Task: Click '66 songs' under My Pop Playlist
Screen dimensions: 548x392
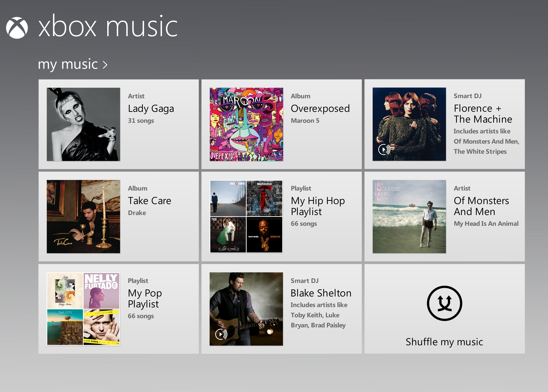Action: tap(141, 316)
